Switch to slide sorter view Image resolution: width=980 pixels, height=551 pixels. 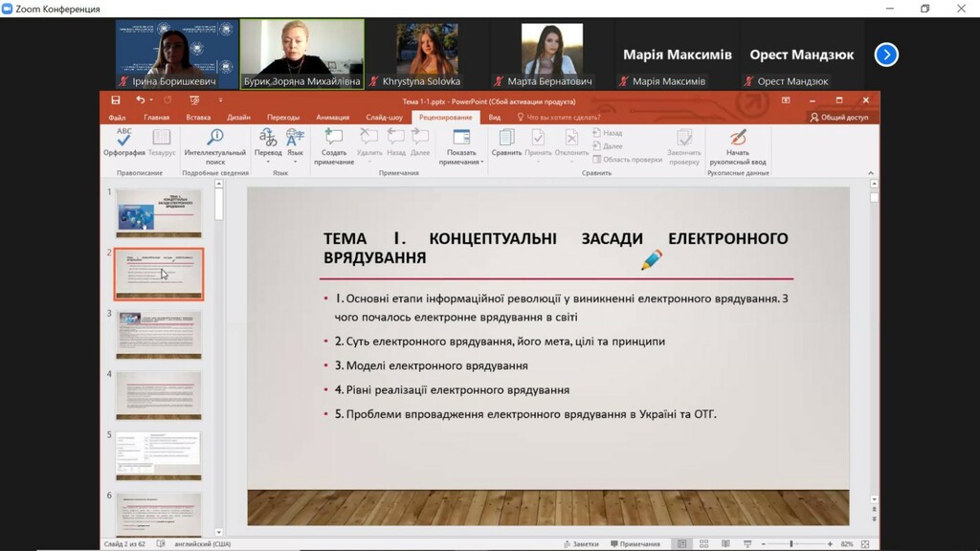coord(703,544)
